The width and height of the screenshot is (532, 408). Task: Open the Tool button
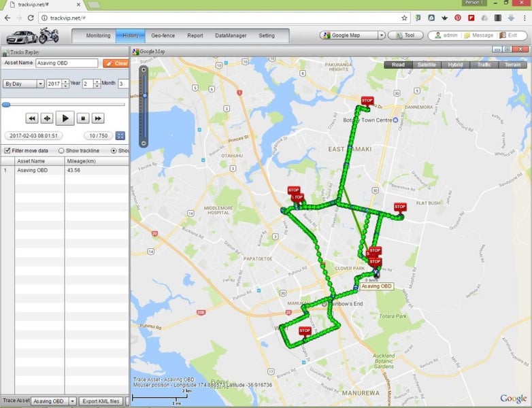click(405, 35)
